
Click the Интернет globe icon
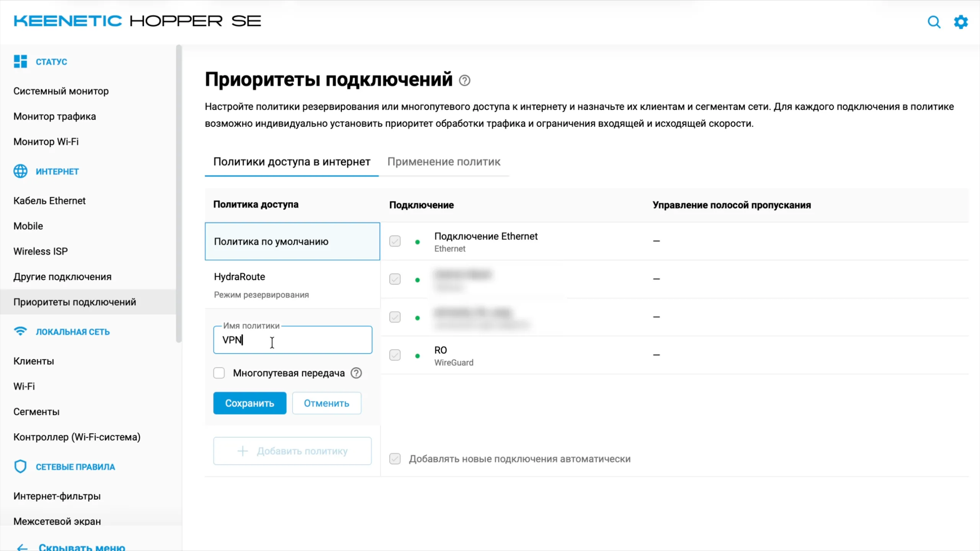[20, 171]
